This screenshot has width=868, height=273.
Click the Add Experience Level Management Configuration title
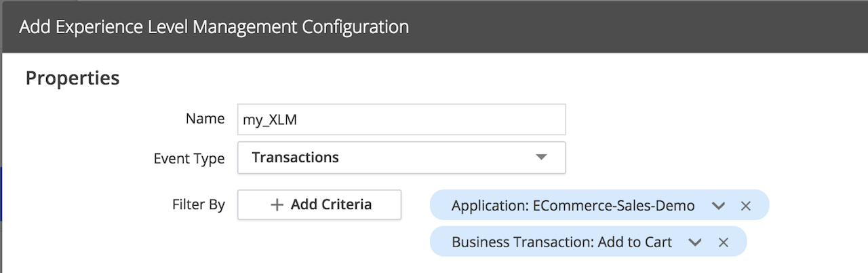[214, 27]
